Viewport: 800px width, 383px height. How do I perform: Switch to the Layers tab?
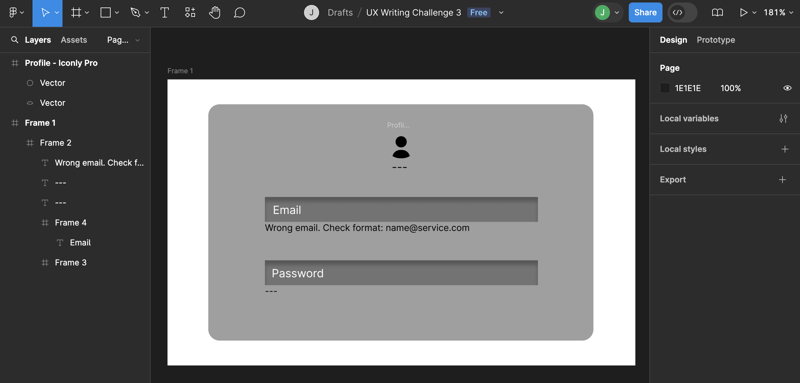(x=38, y=40)
